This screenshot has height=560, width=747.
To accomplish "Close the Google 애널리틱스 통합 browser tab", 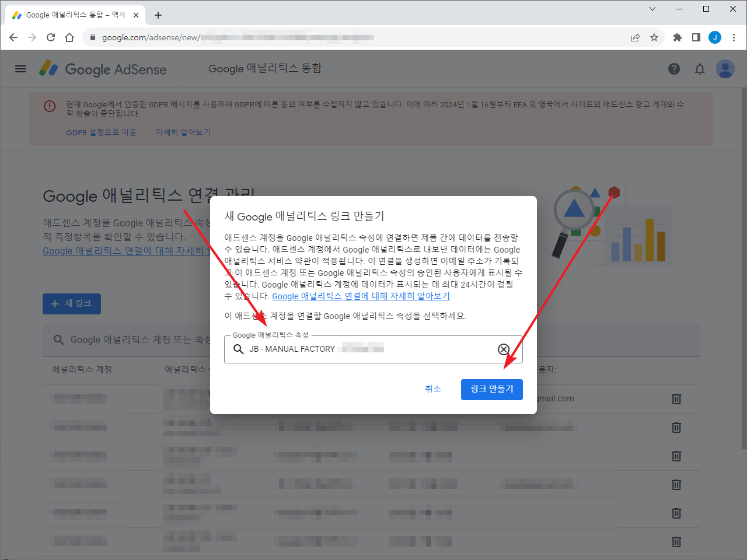I will (136, 15).
